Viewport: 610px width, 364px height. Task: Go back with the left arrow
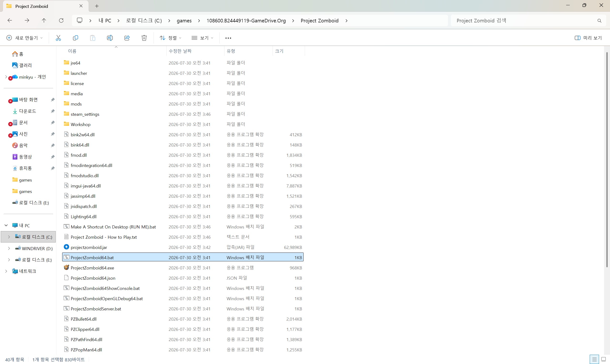pyautogui.click(x=10, y=20)
